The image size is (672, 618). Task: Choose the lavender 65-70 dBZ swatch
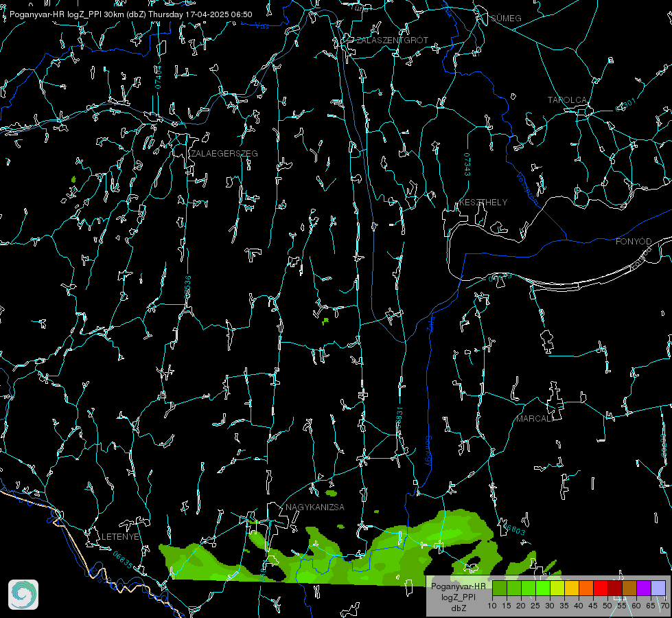point(658,588)
